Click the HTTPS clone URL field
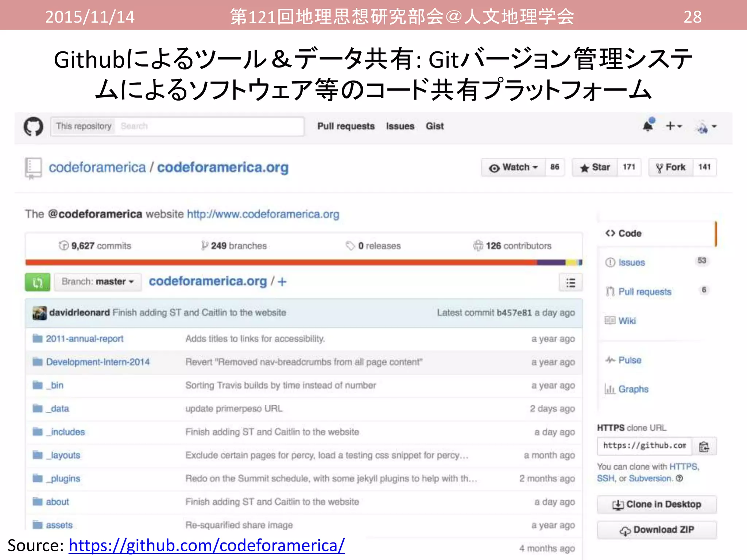 click(x=645, y=446)
